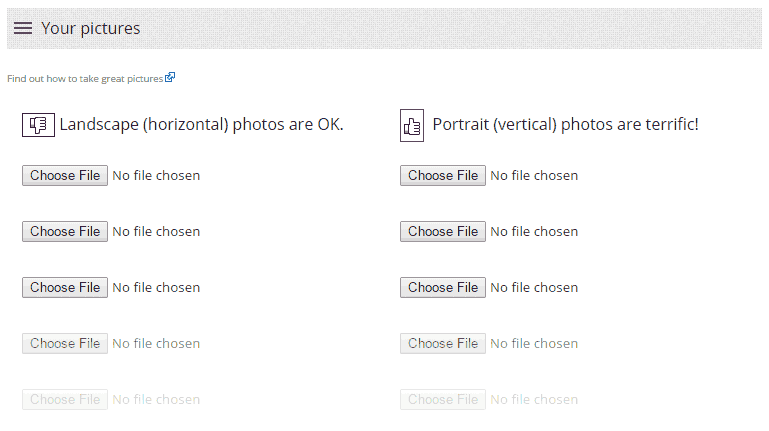Click No file chosen text in first portrait row

point(534,176)
